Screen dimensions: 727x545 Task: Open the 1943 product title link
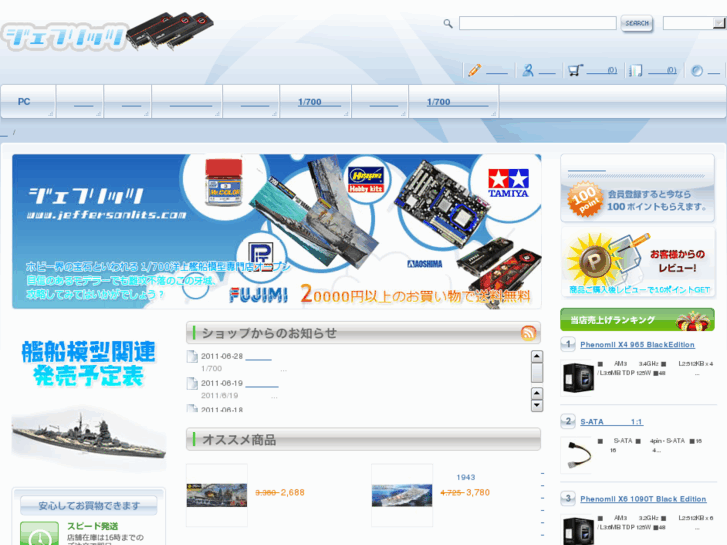coord(466,477)
